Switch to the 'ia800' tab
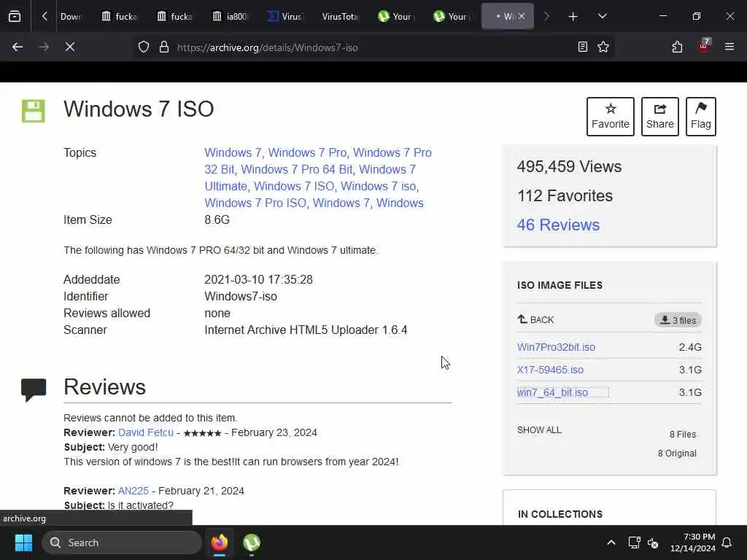 pyautogui.click(x=230, y=17)
